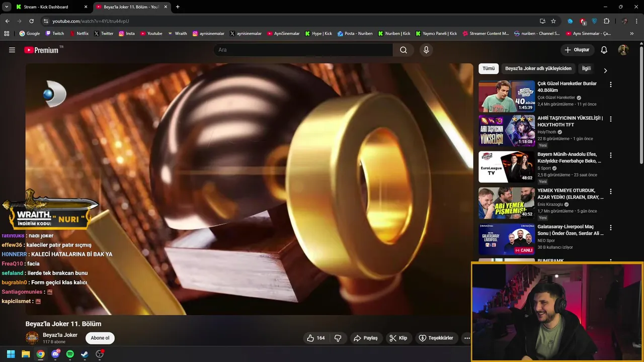Open Beyaz'la Joker channel name link

coord(60,335)
